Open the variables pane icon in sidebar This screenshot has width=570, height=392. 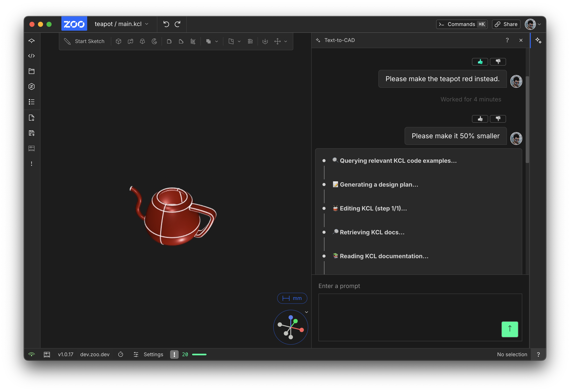pyautogui.click(x=32, y=86)
